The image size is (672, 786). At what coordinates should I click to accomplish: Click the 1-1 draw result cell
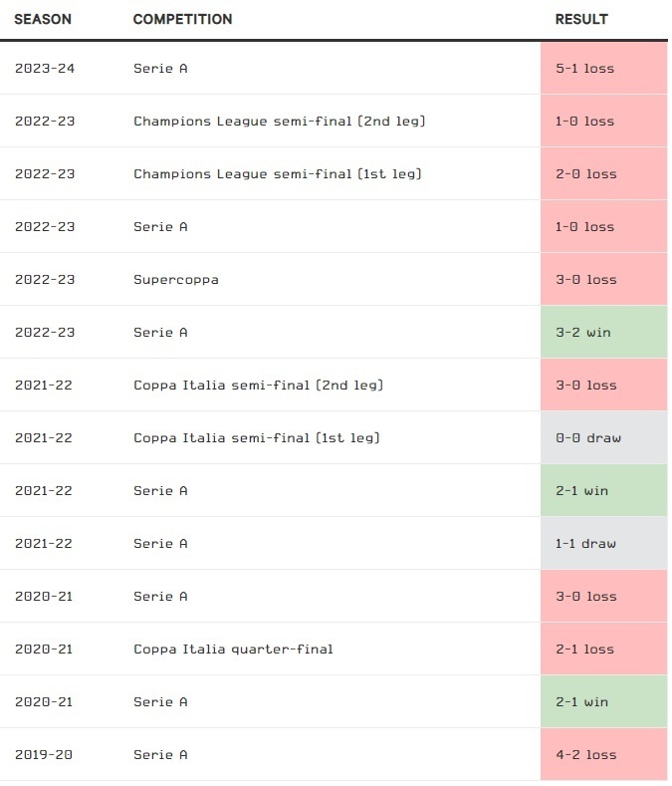coord(602,544)
